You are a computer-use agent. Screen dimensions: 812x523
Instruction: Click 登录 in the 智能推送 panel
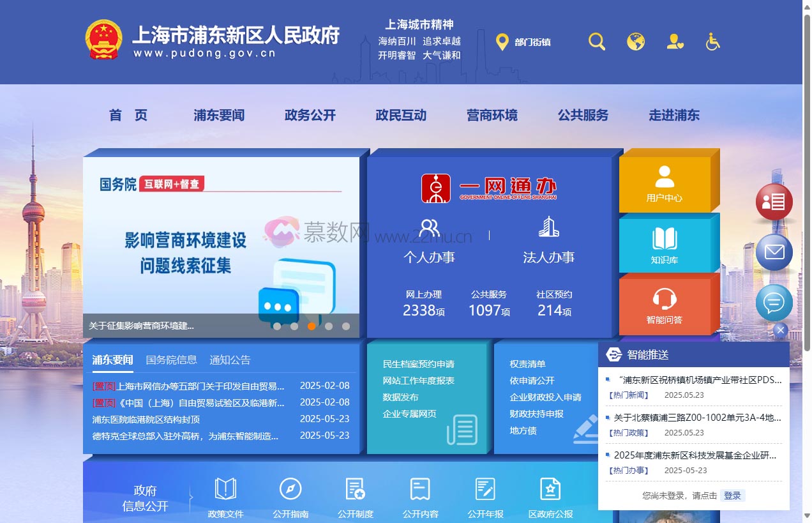[732, 495]
